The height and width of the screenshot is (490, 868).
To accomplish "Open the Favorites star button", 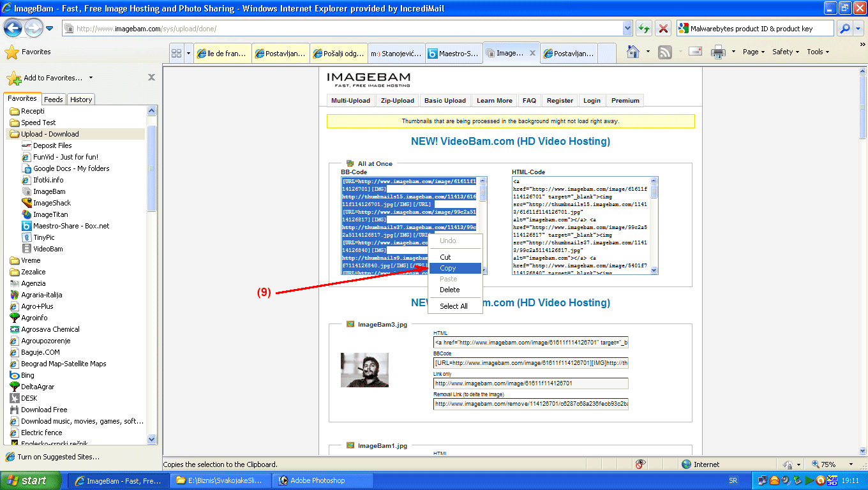I will [x=28, y=52].
